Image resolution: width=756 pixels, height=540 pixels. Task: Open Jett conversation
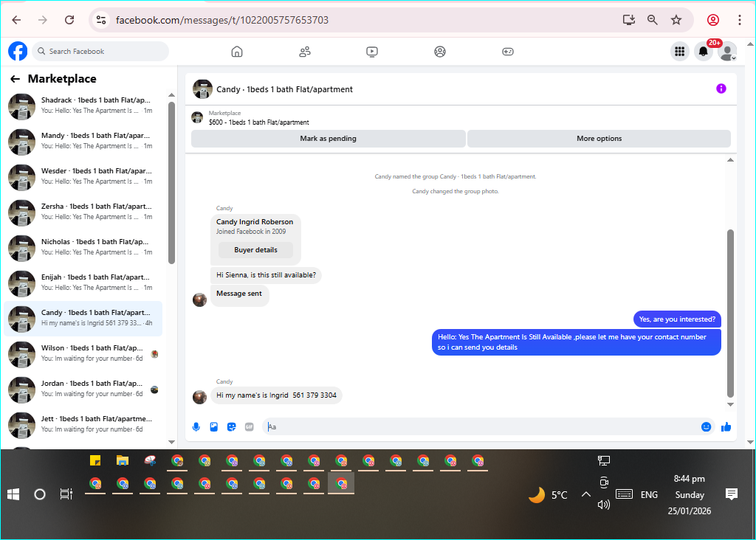click(83, 424)
